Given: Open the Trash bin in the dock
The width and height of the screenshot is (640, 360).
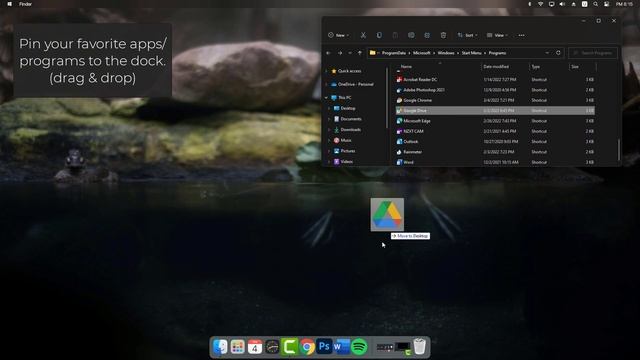Looking at the screenshot, I should (420, 347).
